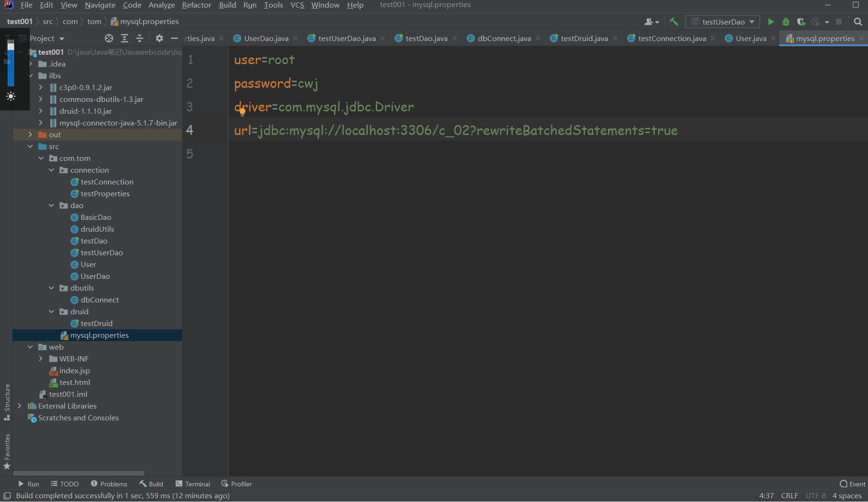Select BasicDao class in tree
The width and height of the screenshot is (868, 502).
96,217
